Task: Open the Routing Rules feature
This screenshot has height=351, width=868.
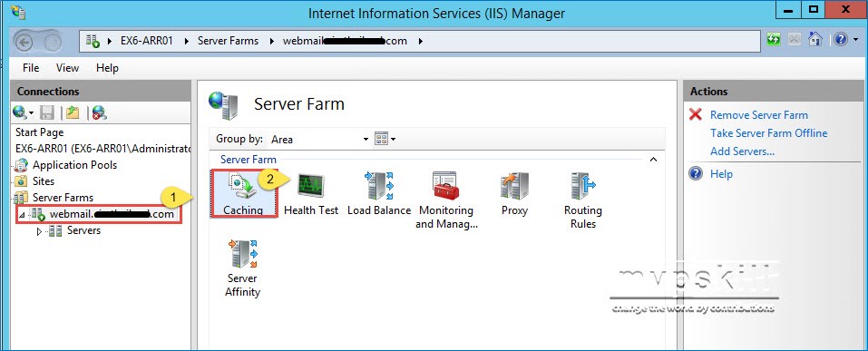Action: [x=582, y=200]
